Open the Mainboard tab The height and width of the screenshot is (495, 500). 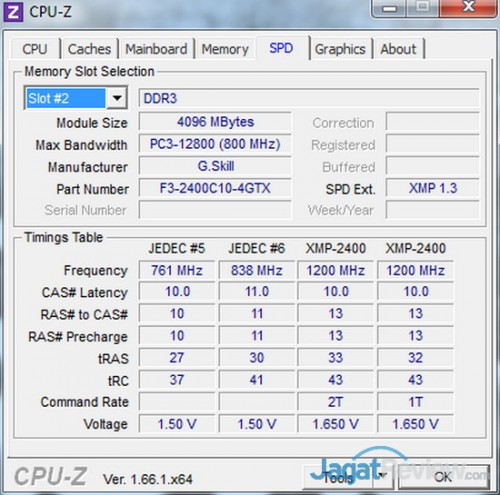[156, 49]
